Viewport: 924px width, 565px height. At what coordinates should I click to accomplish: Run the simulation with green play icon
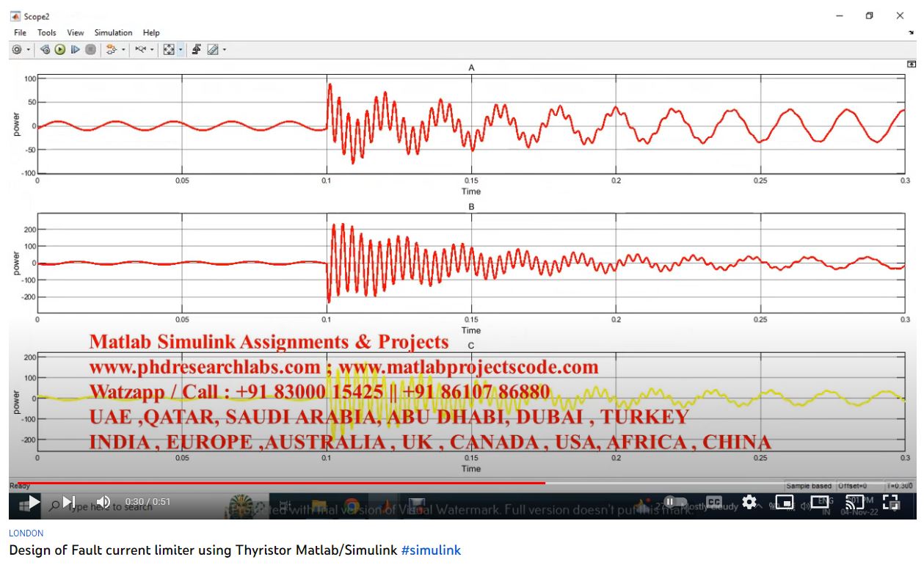coord(60,49)
